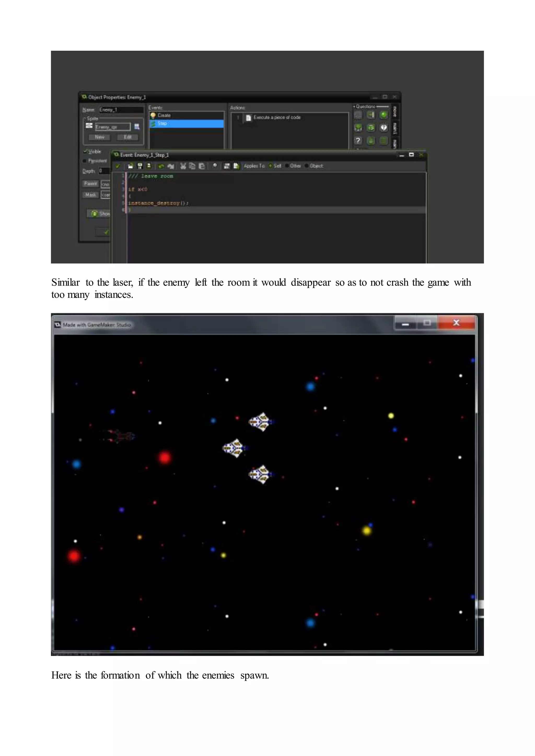Click the 'instance_destroy();' code line
Image resolution: width=535 pixels, height=756 pixels.
click(158, 203)
